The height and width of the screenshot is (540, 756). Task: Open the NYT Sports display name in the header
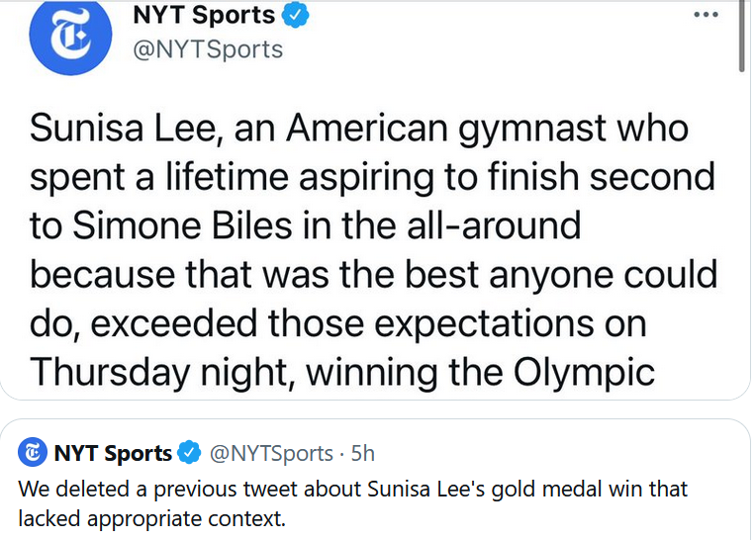[x=203, y=16]
